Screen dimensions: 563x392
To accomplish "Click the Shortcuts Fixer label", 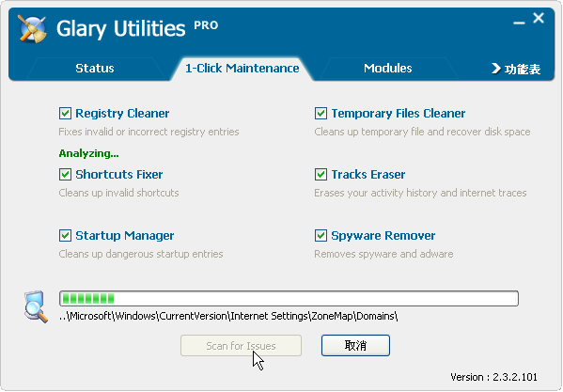I will pos(119,175).
